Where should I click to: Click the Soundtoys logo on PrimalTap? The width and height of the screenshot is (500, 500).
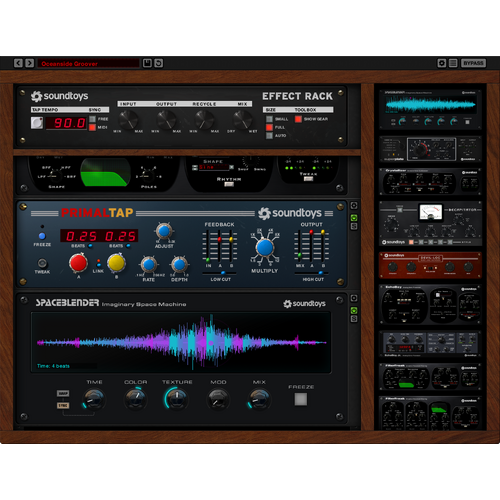pyautogui.click(x=290, y=213)
